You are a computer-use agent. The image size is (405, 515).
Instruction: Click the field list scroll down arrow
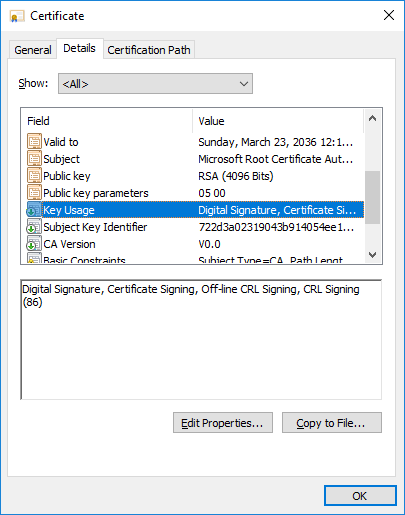[373, 255]
